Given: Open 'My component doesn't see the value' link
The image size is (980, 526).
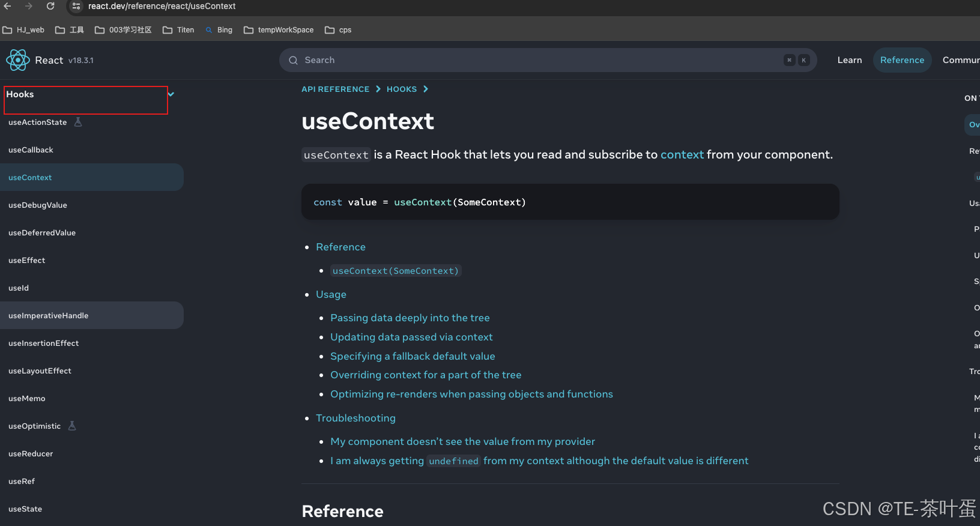Looking at the screenshot, I should click(462, 441).
